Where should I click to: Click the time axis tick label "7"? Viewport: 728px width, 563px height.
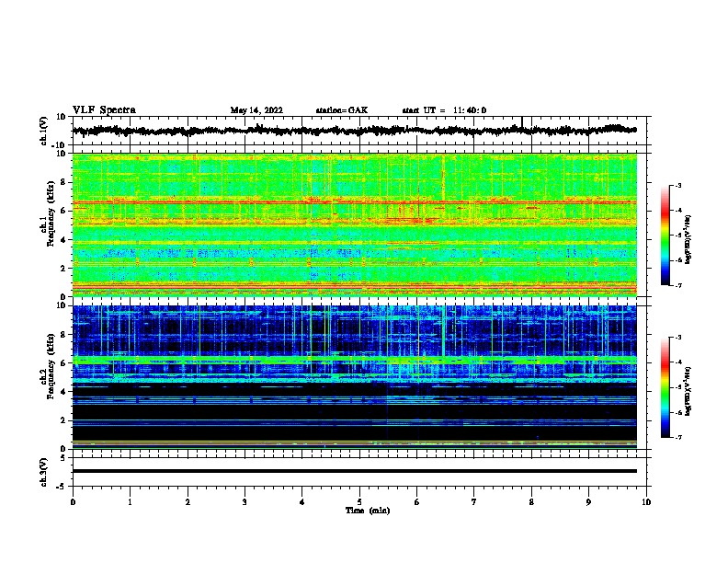click(474, 502)
